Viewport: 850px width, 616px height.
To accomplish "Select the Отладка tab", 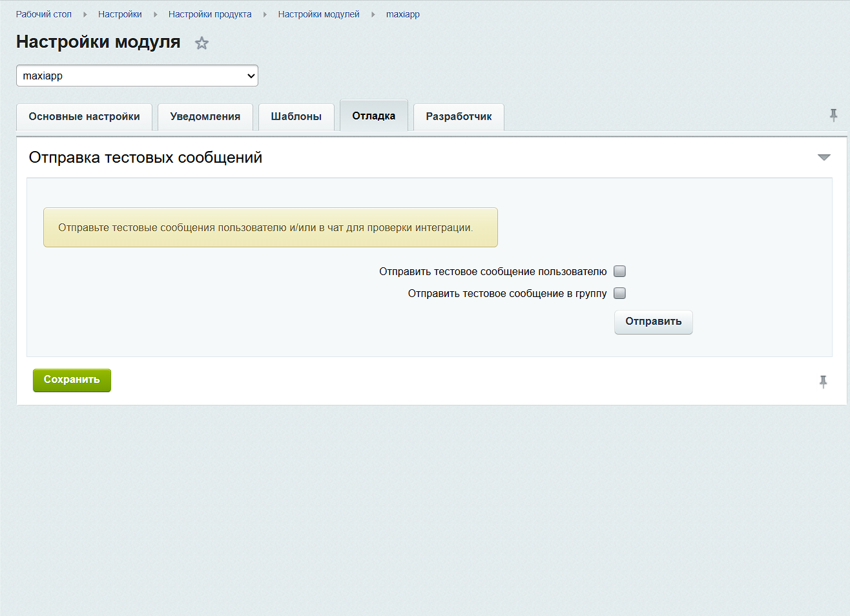I will 373,116.
